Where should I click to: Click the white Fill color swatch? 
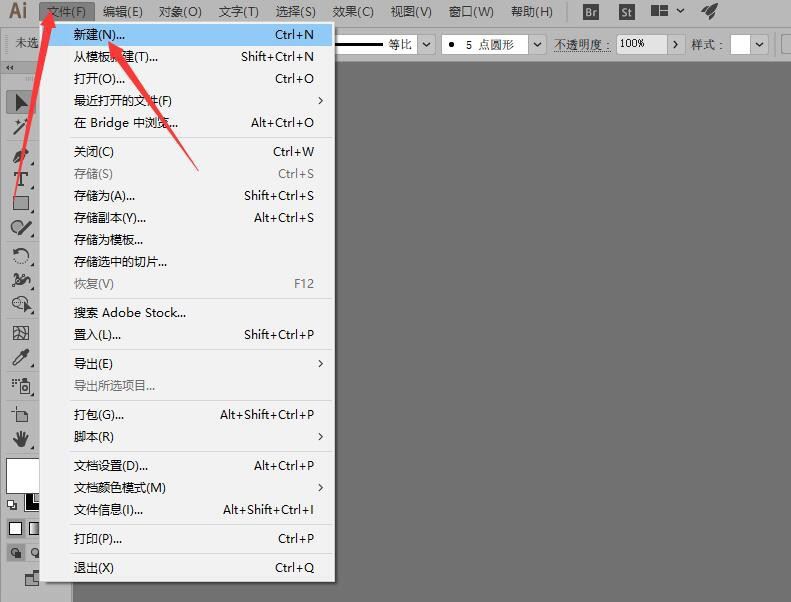[22, 476]
